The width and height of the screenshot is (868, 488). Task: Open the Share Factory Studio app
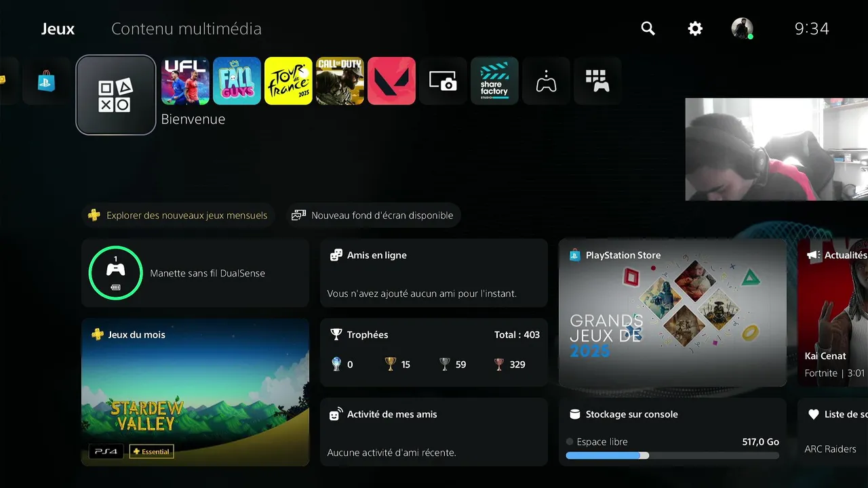[494, 81]
